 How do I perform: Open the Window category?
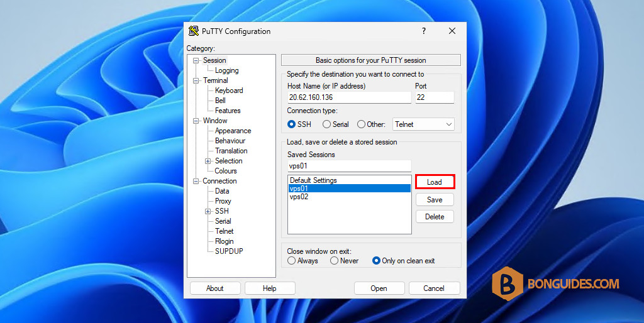[215, 121]
